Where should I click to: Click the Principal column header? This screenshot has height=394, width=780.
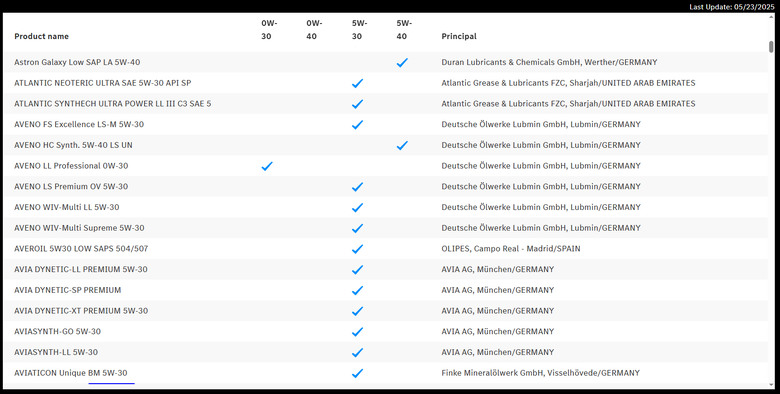[x=459, y=36]
